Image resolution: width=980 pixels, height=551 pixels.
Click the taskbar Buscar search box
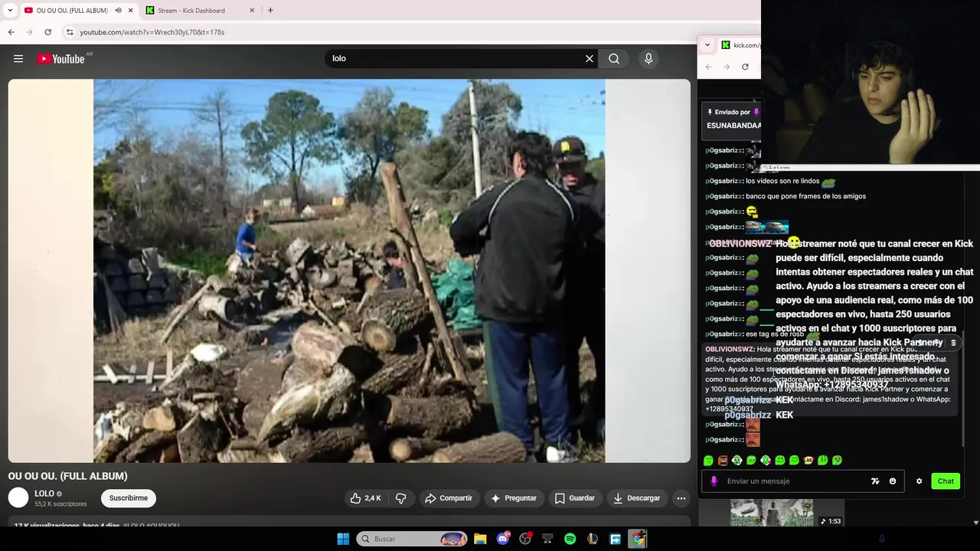click(x=413, y=539)
